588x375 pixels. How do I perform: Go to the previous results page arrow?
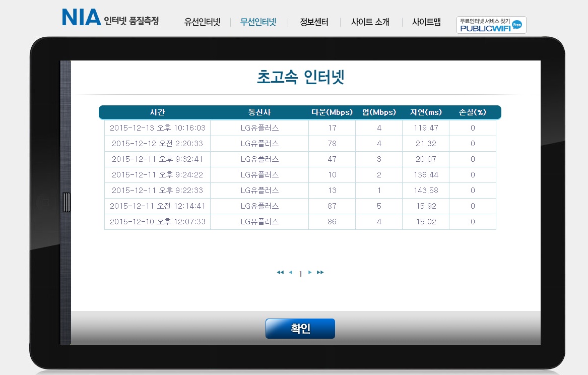tap(291, 273)
